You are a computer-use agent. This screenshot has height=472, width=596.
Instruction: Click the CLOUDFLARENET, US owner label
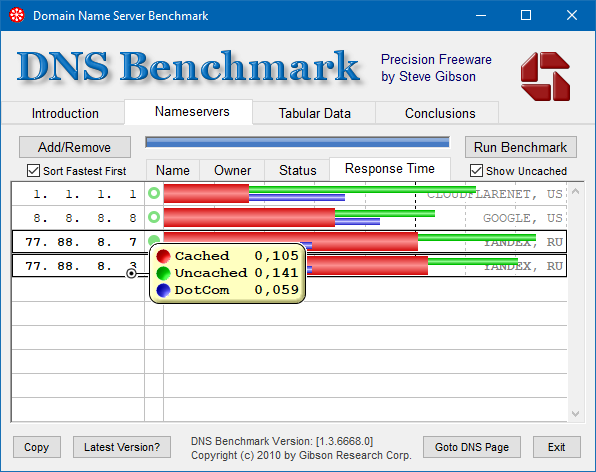495,194
